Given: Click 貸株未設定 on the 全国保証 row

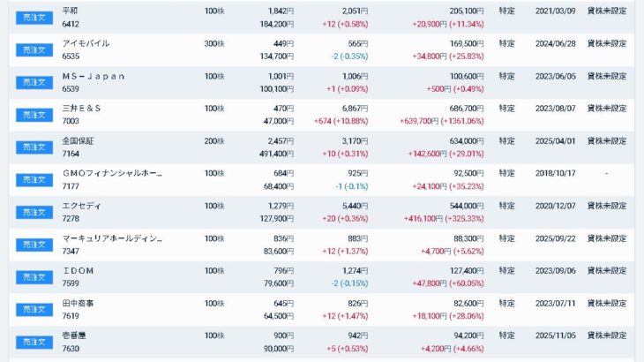Looking at the screenshot, I should 607,141.
